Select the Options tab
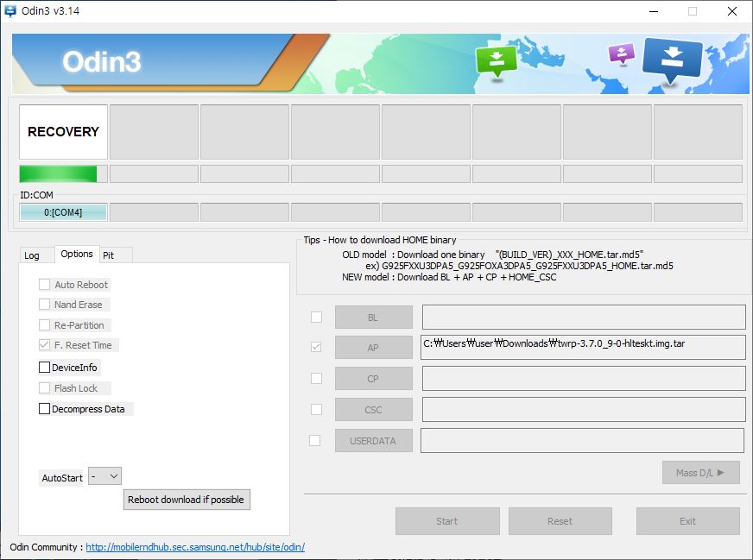The width and height of the screenshot is (753, 560). (x=77, y=254)
